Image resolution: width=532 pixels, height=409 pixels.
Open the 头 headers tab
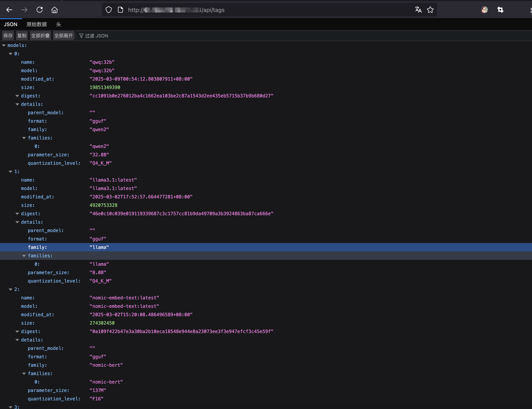point(59,24)
